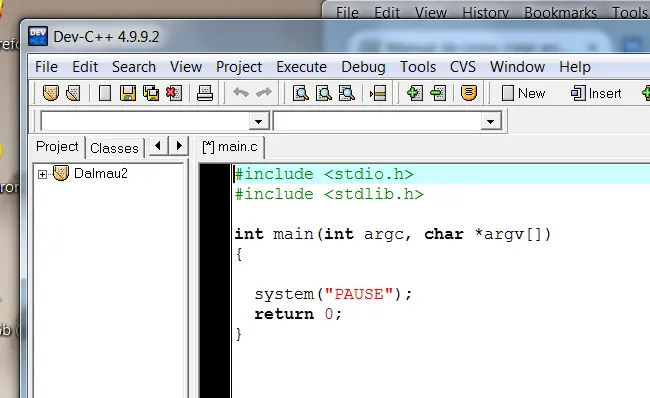Open the Search menu

coord(134,67)
